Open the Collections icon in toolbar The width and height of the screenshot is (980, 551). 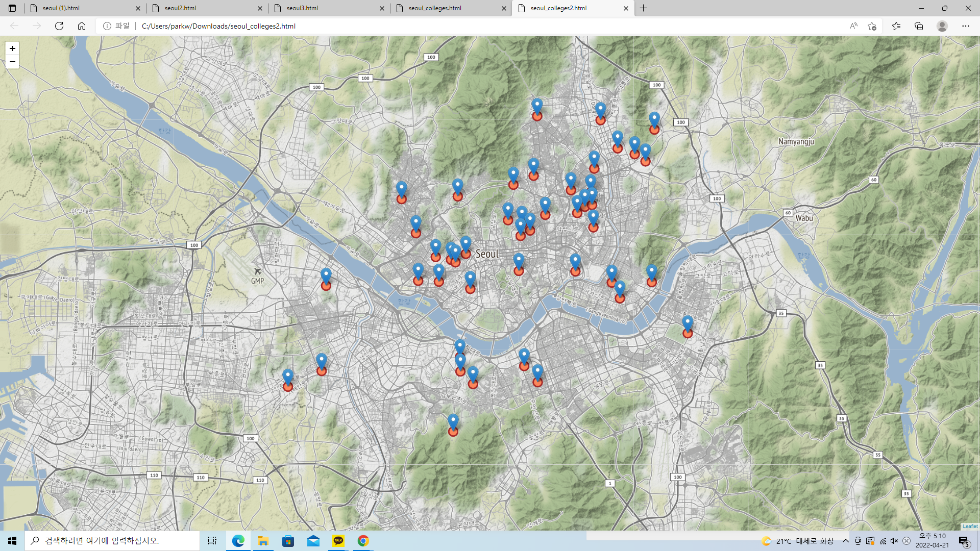pos(919,26)
